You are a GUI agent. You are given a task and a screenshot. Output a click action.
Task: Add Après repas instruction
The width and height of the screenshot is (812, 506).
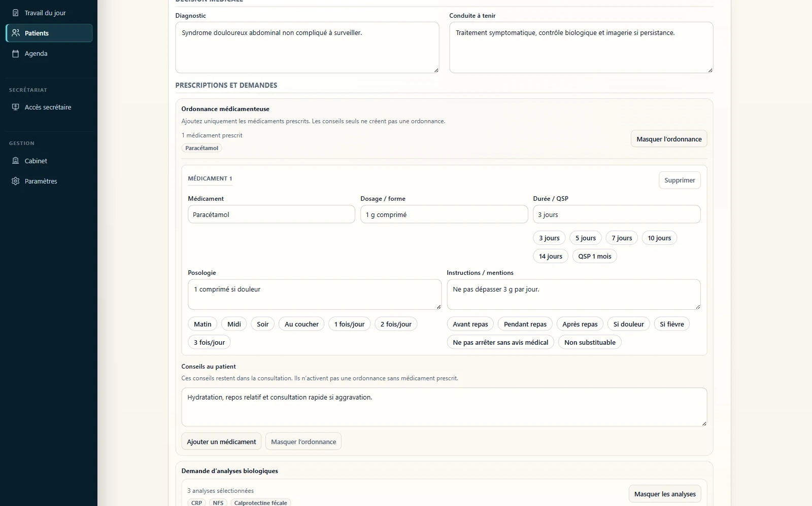click(x=580, y=324)
